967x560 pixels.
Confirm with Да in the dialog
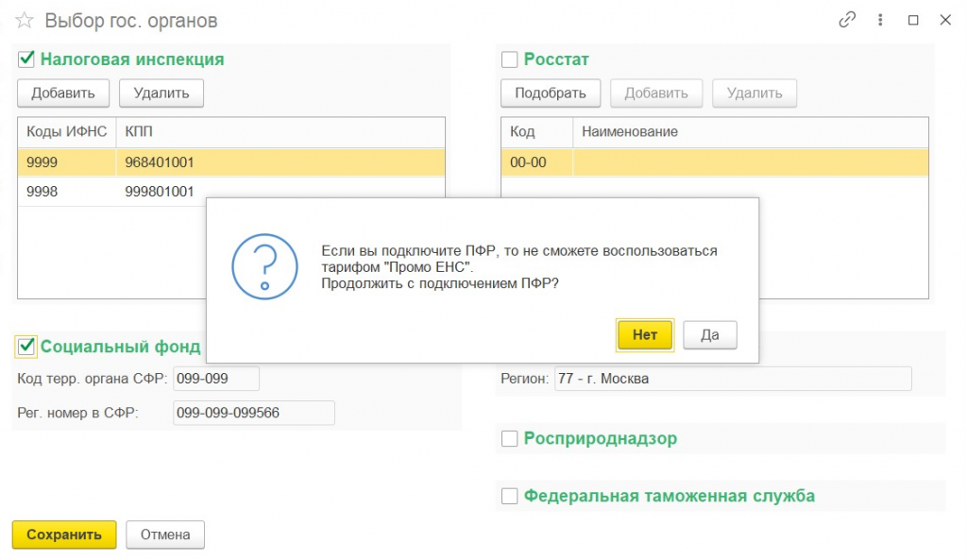(x=710, y=335)
